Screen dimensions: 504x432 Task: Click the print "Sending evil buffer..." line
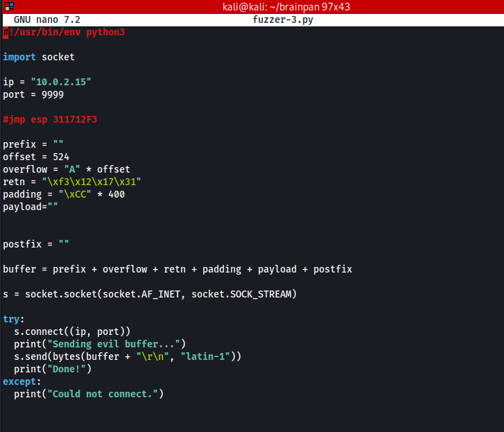click(100, 344)
